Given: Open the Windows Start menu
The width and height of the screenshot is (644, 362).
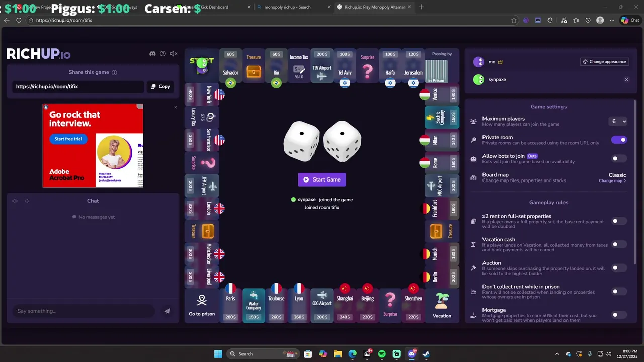Looking at the screenshot, I should (218, 354).
